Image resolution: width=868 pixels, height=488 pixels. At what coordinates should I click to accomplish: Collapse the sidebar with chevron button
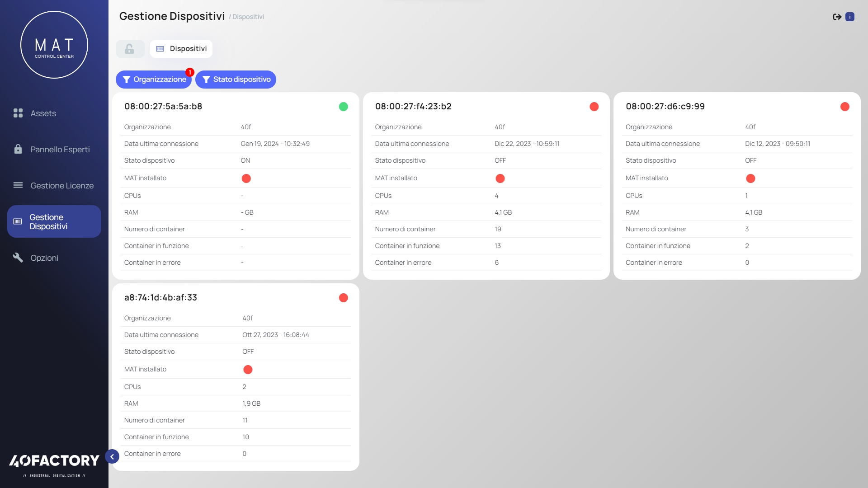click(x=112, y=457)
